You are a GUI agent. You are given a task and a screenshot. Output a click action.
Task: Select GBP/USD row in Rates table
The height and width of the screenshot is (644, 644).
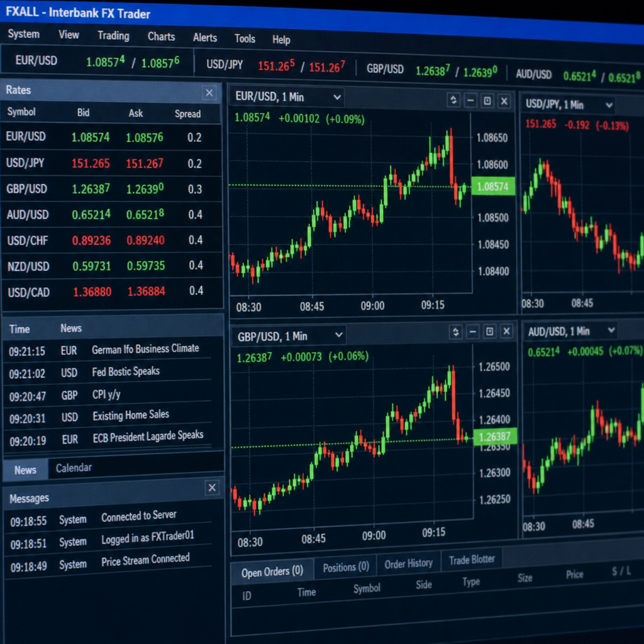tap(112, 189)
